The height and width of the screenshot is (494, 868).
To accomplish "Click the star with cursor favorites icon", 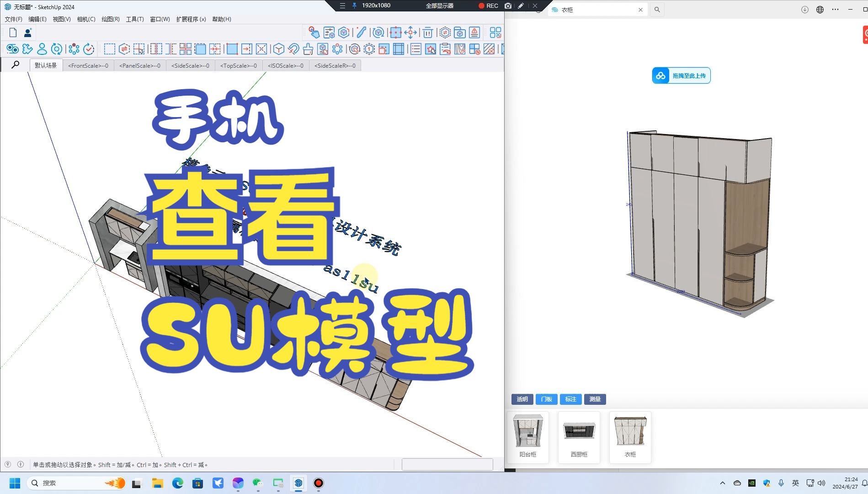I will coord(431,49).
